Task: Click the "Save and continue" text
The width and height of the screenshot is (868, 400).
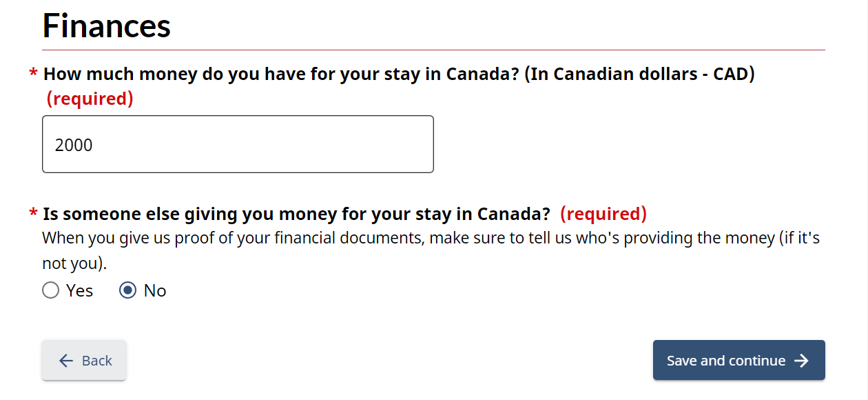Action: tap(726, 361)
